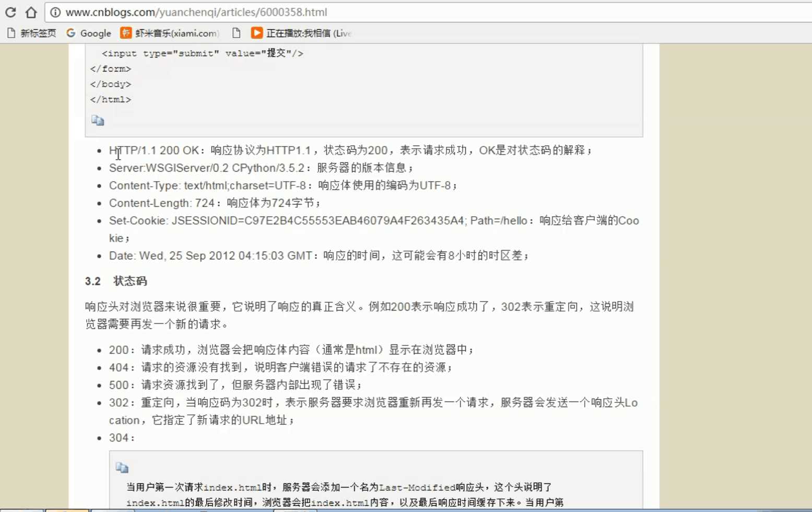Copy code icon in the 304 code block

(x=122, y=468)
